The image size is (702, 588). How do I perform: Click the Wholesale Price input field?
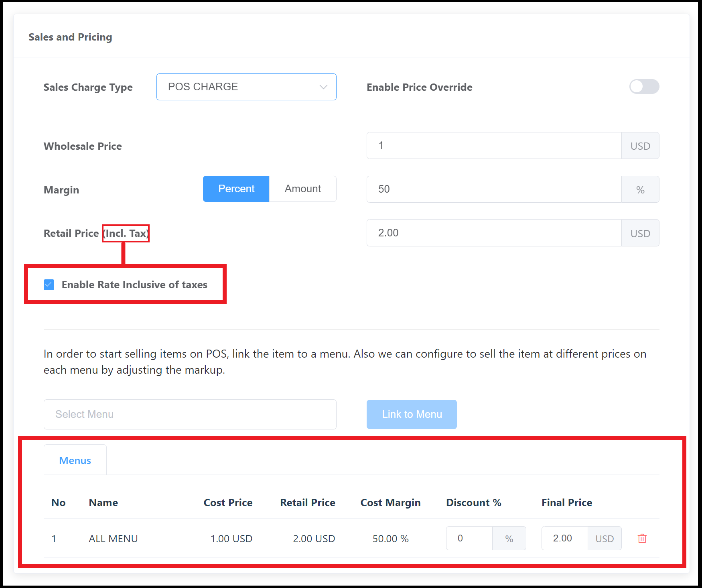(x=493, y=146)
